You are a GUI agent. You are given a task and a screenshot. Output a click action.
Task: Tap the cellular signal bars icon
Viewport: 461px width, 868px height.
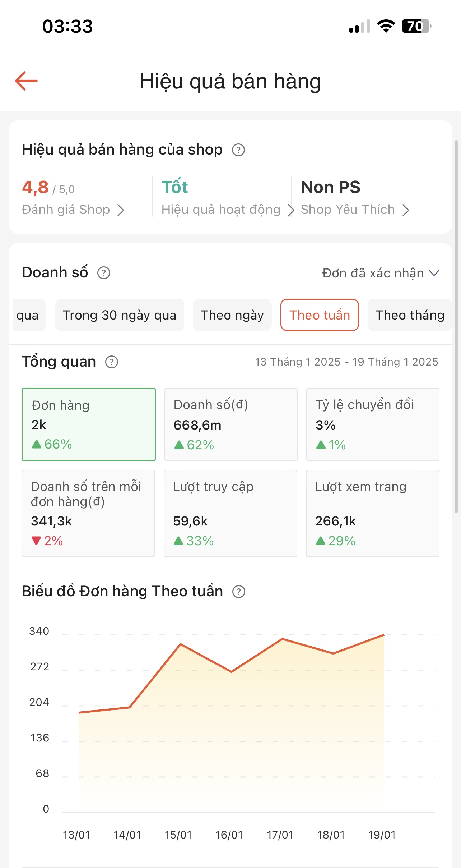[x=359, y=27]
